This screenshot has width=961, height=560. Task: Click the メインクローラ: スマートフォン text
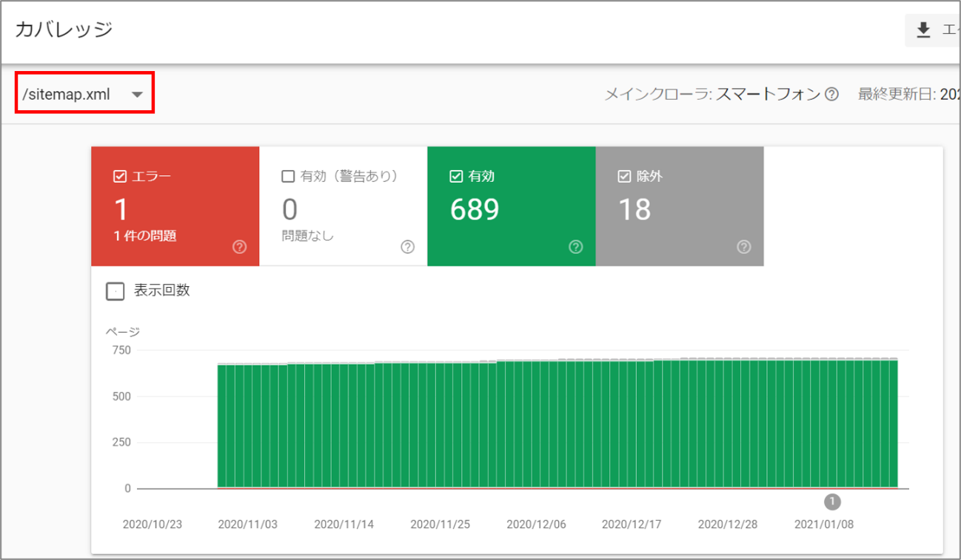712,94
